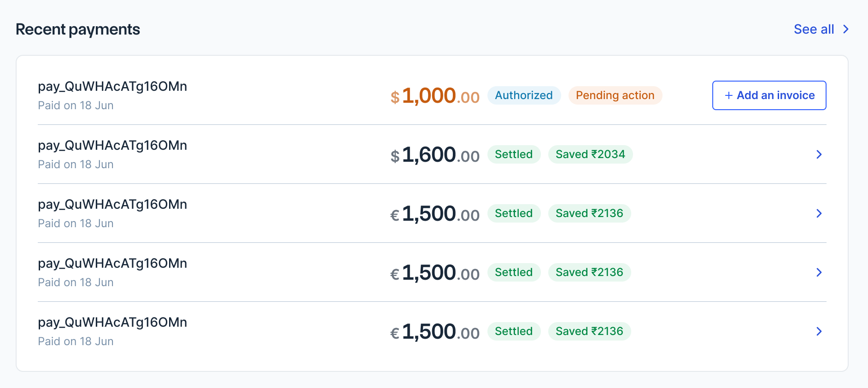
Task: Click the chevron beside See all
Action: (x=846, y=29)
